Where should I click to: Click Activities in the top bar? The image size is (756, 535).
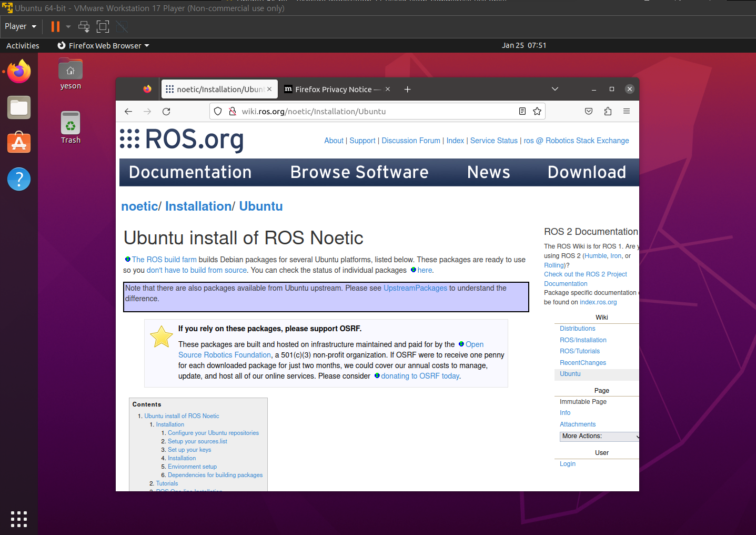point(23,45)
